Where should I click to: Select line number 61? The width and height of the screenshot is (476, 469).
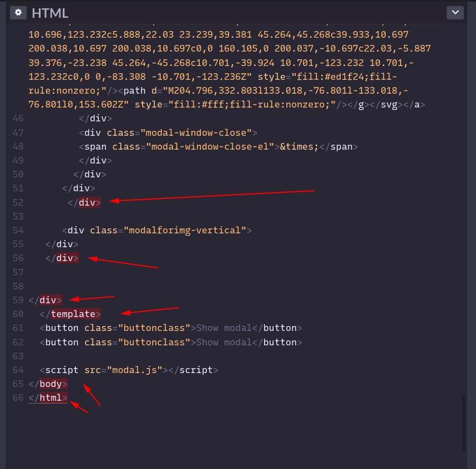point(18,328)
